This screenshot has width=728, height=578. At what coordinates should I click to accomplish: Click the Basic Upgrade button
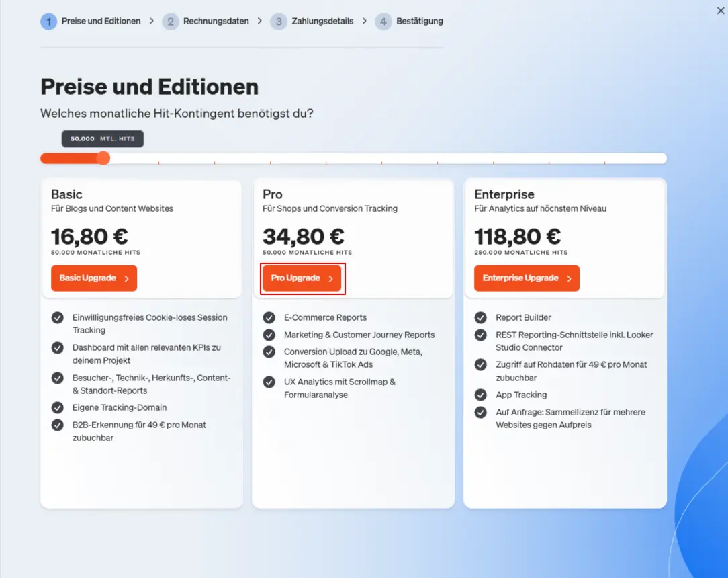coord(94,278)
